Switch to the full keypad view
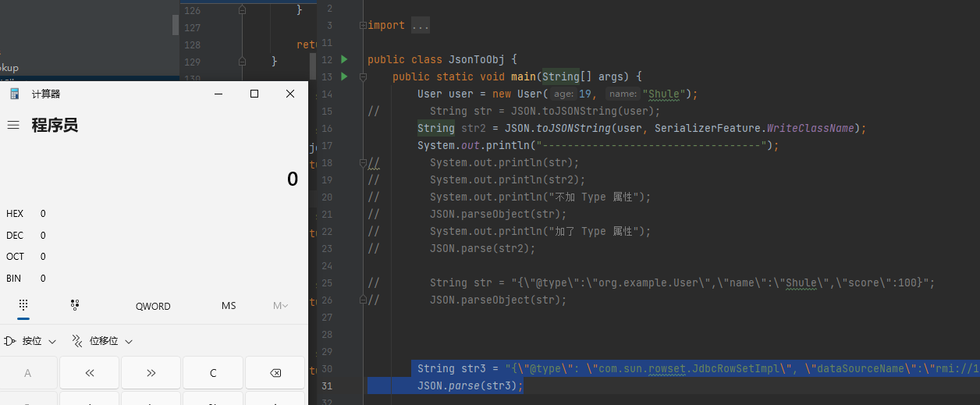Image resolution: width=980 pixels, height=405 pixels. coord(23,306)
